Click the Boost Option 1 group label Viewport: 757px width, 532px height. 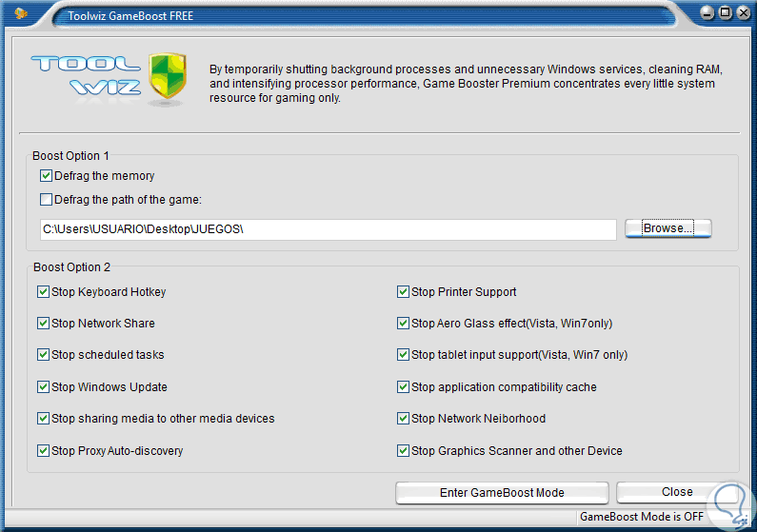pos(70,156)
